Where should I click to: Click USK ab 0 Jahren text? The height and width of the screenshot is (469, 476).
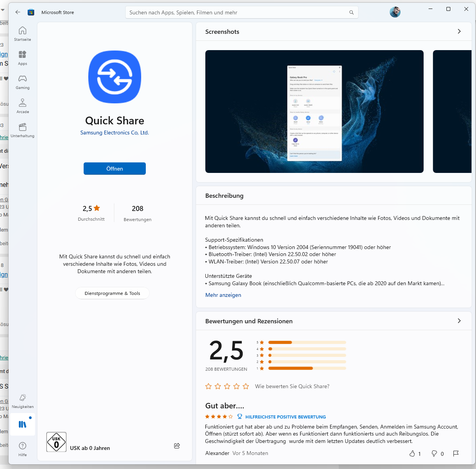[x=90, y=448]
